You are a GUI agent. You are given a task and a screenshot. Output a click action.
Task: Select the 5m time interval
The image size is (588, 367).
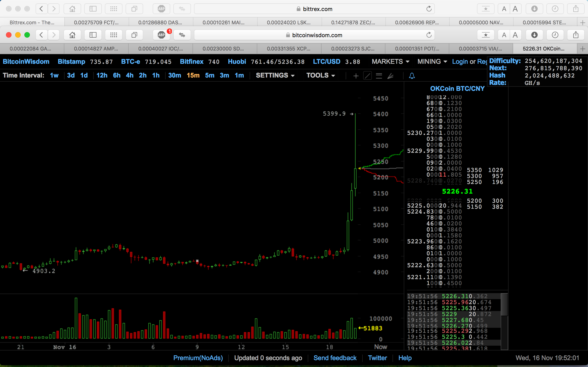pos(209,75)
